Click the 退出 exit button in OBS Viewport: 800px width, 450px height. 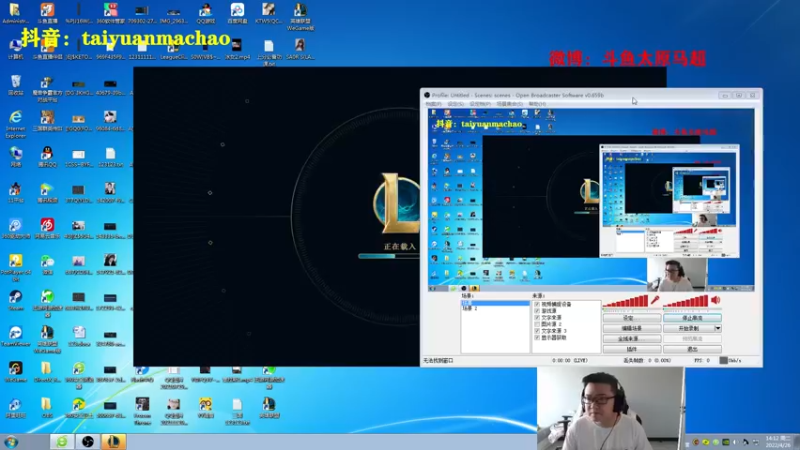tap(692, 349)
